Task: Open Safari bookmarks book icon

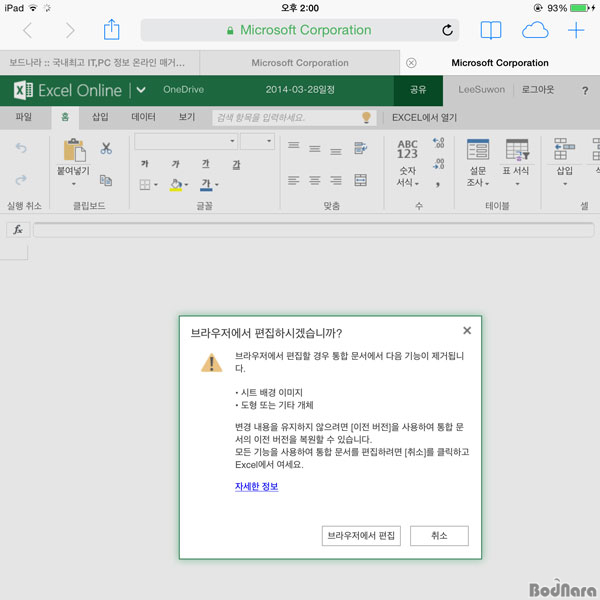Action: (x=491, y=30)
